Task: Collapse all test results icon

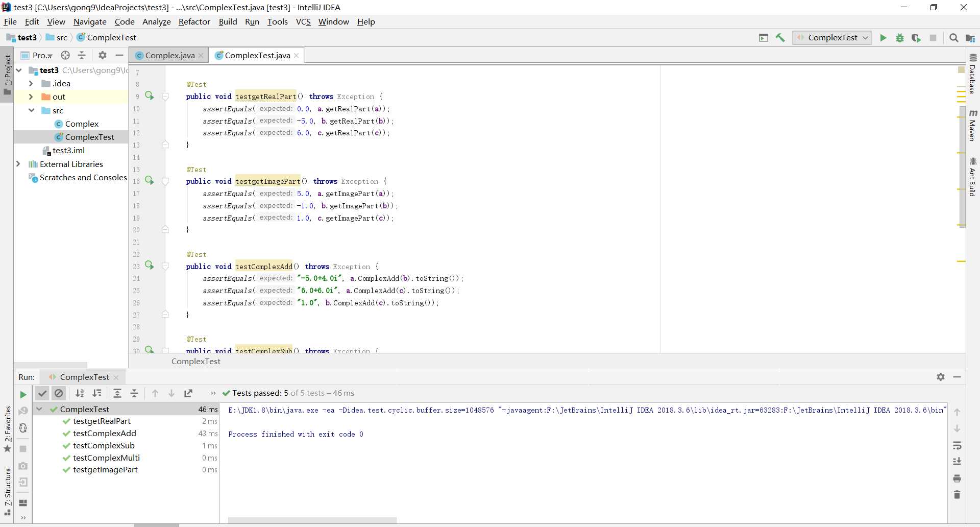Action: pos(134,393)
